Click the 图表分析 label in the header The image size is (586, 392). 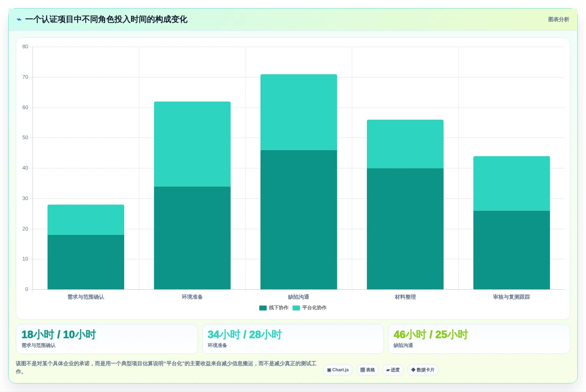558,19
